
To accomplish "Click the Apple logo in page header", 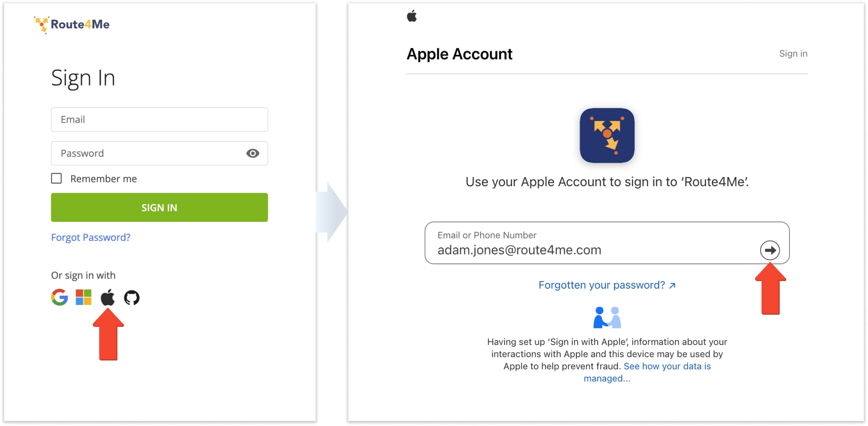I will pyautogui.click(x=412, y=16).
